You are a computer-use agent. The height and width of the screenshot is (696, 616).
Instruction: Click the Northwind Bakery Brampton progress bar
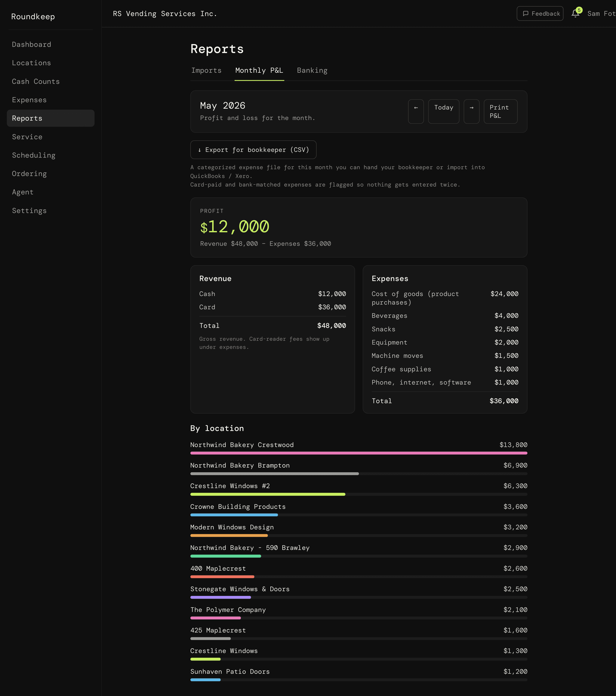[358, 474]
